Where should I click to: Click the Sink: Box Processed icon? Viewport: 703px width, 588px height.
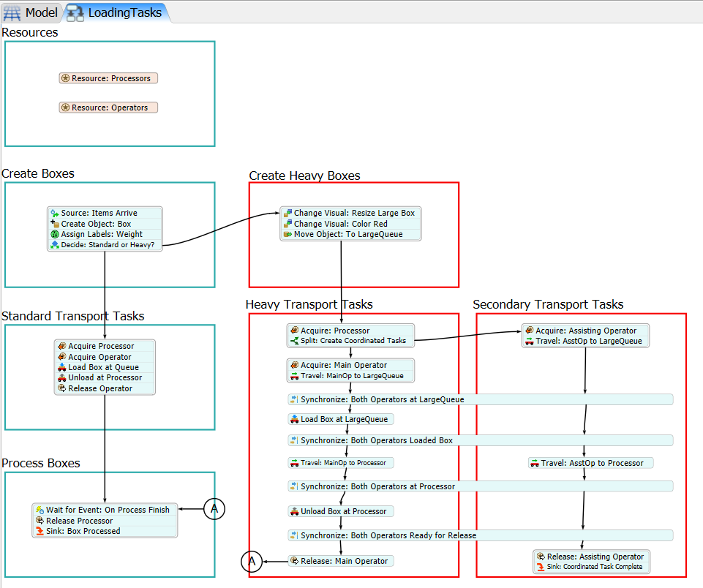(40, 531)
